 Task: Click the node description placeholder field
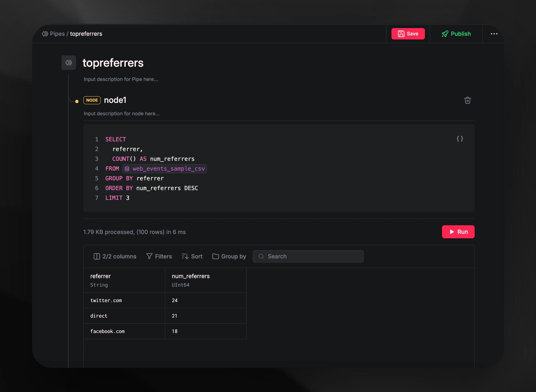pos(121,114)
